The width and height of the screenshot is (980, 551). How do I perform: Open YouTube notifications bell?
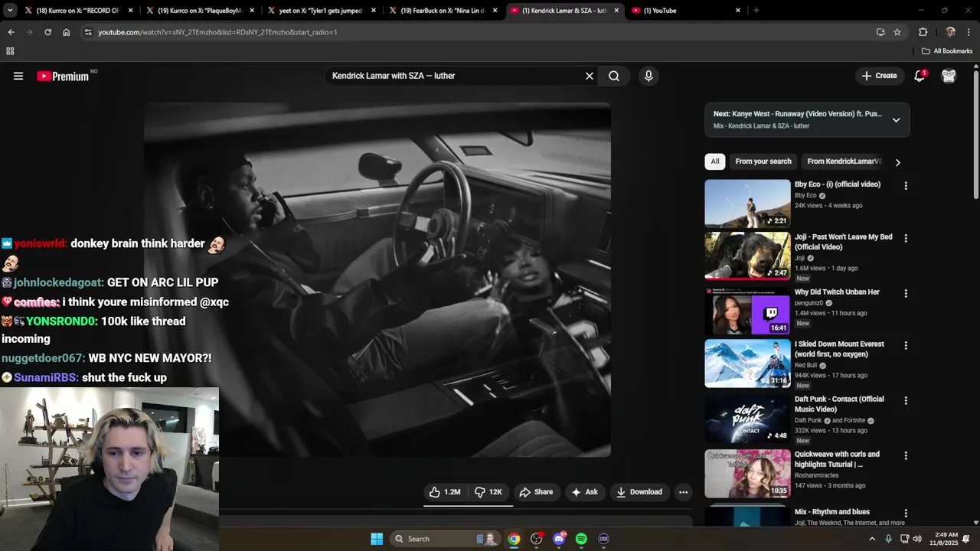[x=920, y=76]
